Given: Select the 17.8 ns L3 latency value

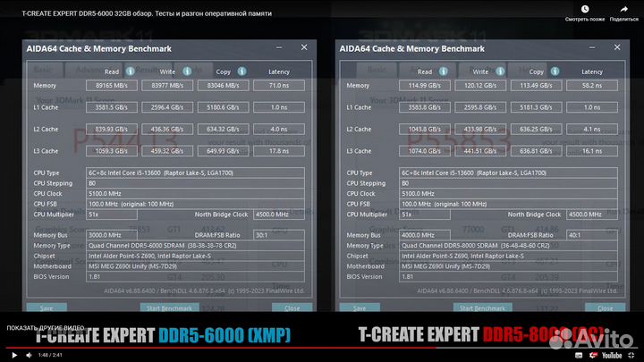Looking at the screenshot, I should pos(279,151).
